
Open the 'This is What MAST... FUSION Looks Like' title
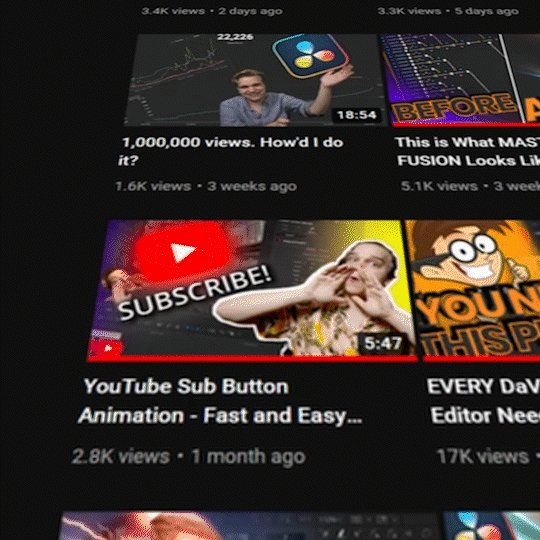(468, 152)
